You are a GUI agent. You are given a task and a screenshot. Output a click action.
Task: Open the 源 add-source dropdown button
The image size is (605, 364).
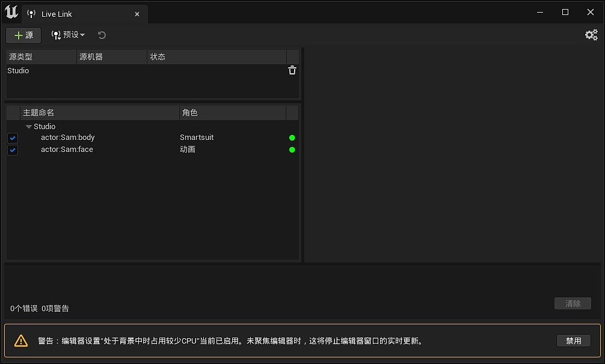click(x=23, y=35)
